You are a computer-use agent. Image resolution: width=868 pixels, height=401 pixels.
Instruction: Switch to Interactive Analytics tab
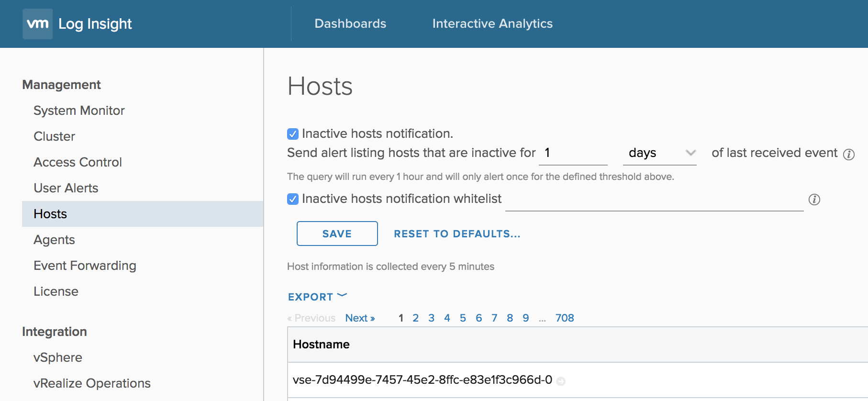pos(492,23)
